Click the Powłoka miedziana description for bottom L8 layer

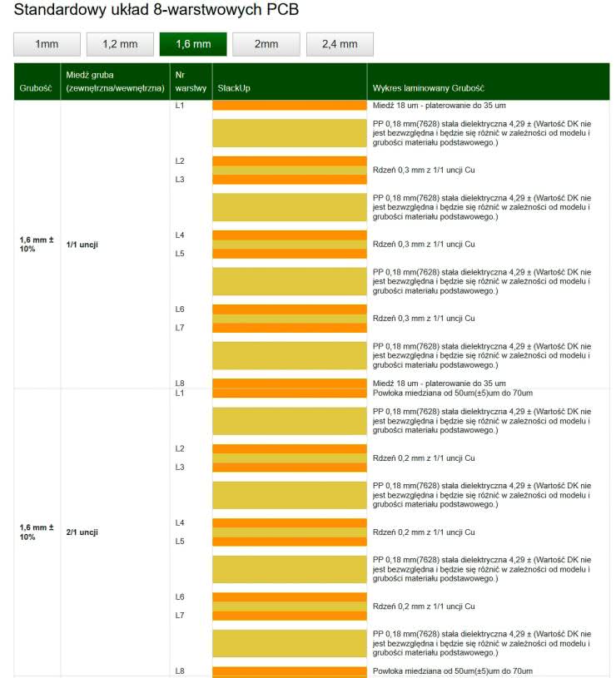click(452, 671)
